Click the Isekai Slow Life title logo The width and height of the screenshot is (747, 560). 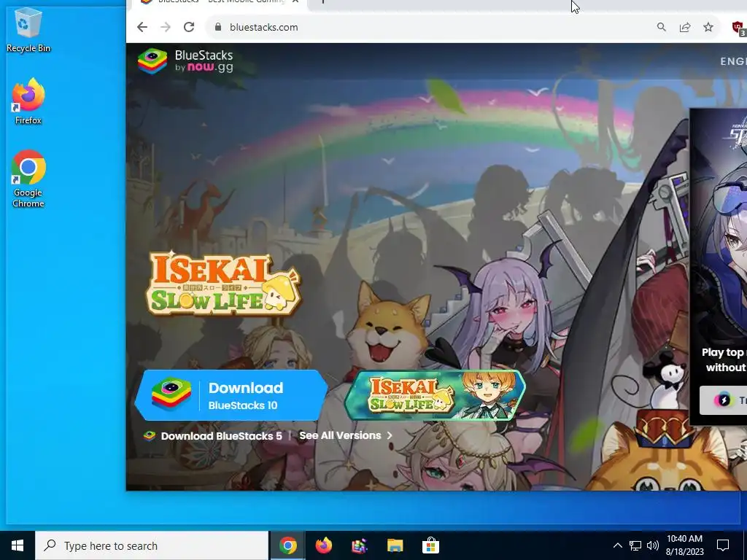click(223, 284)
